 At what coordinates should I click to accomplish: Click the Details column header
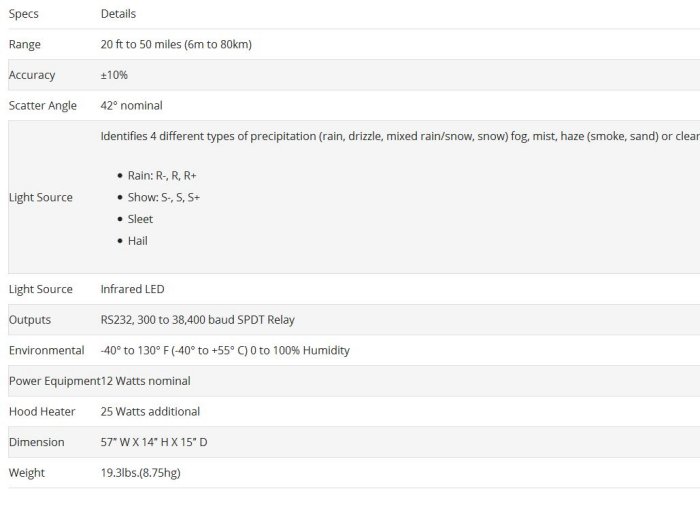click(x=118, y=14)
